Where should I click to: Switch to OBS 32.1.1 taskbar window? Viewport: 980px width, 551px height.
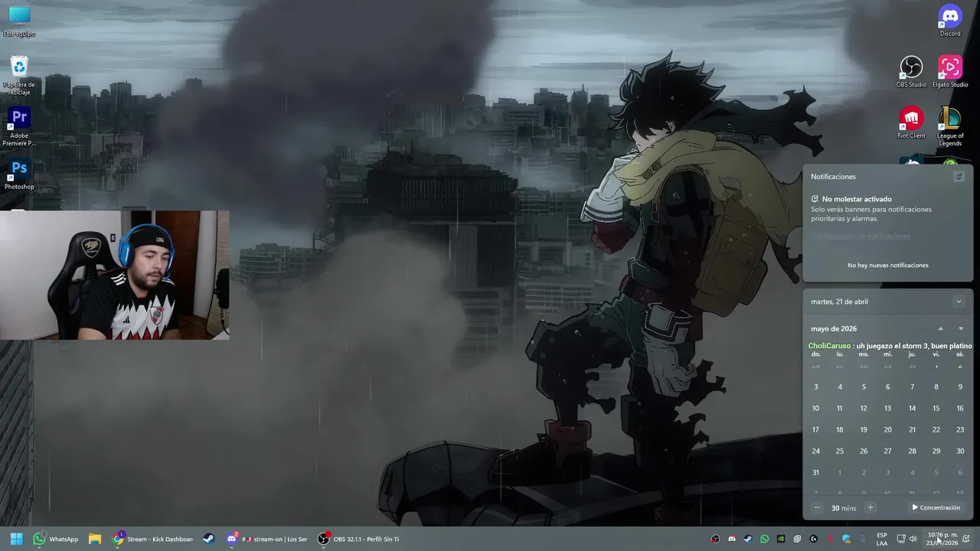(358, 539)
